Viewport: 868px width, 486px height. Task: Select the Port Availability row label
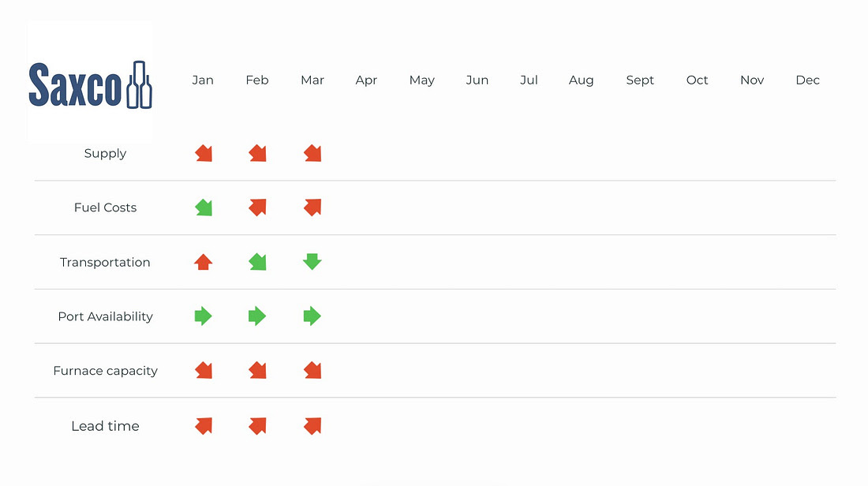point(105,316)
